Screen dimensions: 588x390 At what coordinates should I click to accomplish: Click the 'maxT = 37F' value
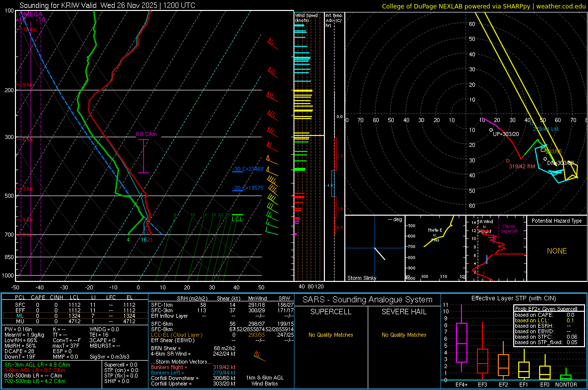pyautogui.click(x=66, y=346)
